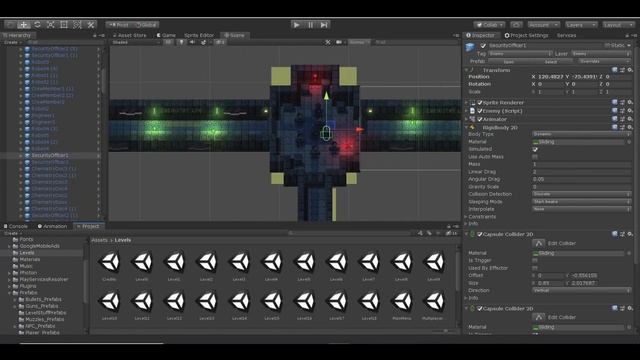Open Sprite Renderer preset icon
Screen dimensions: 640x360
coord(622,102)
